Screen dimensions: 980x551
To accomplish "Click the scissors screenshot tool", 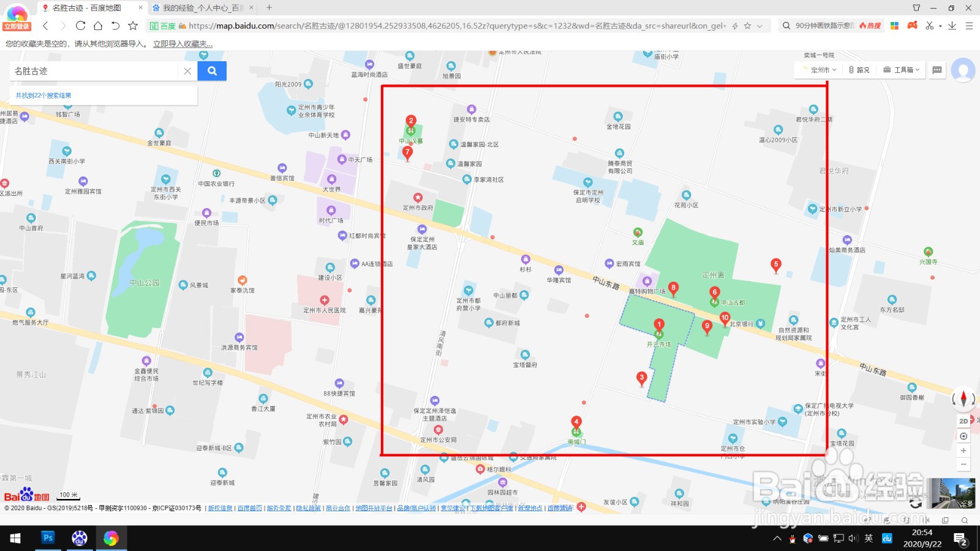I will 930,26.
